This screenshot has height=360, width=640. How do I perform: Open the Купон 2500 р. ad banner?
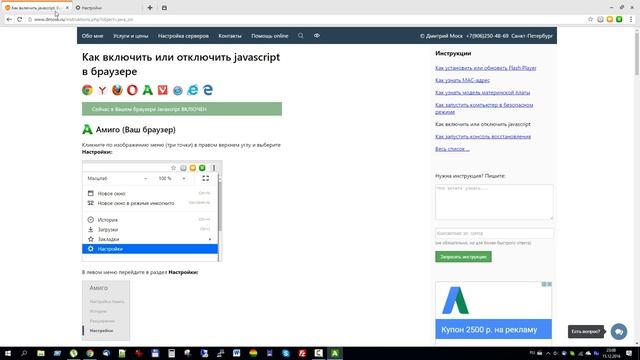click(493, 329)
